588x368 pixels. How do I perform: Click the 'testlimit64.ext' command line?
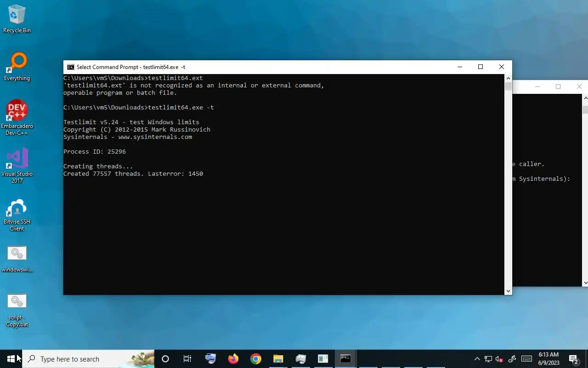pos(133,78)
